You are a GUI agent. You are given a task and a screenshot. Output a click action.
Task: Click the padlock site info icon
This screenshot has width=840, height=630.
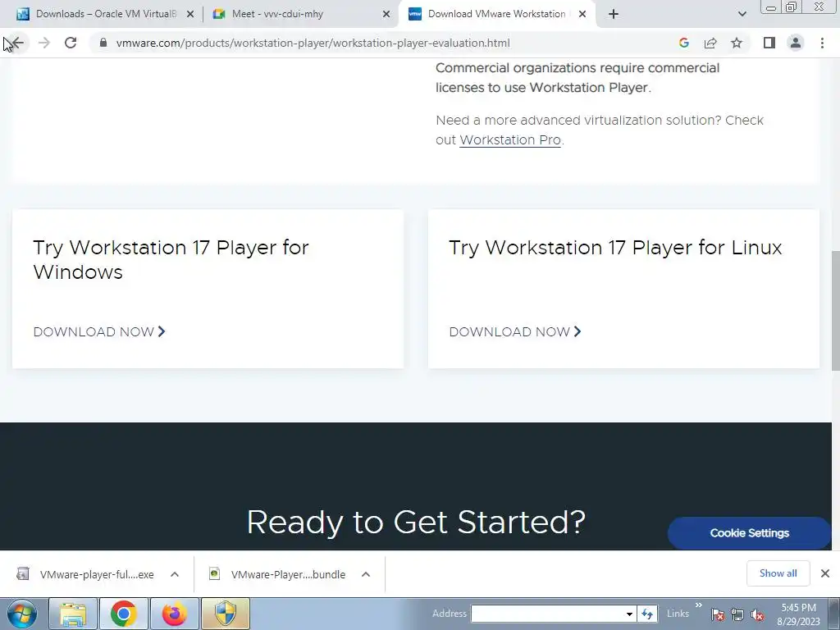(103, 43)
